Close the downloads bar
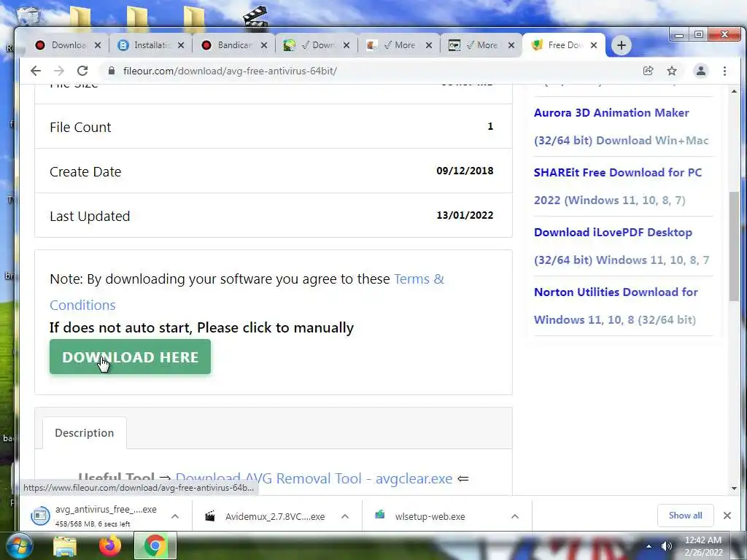This screenshot has width=747, height=560. point(727,516)
